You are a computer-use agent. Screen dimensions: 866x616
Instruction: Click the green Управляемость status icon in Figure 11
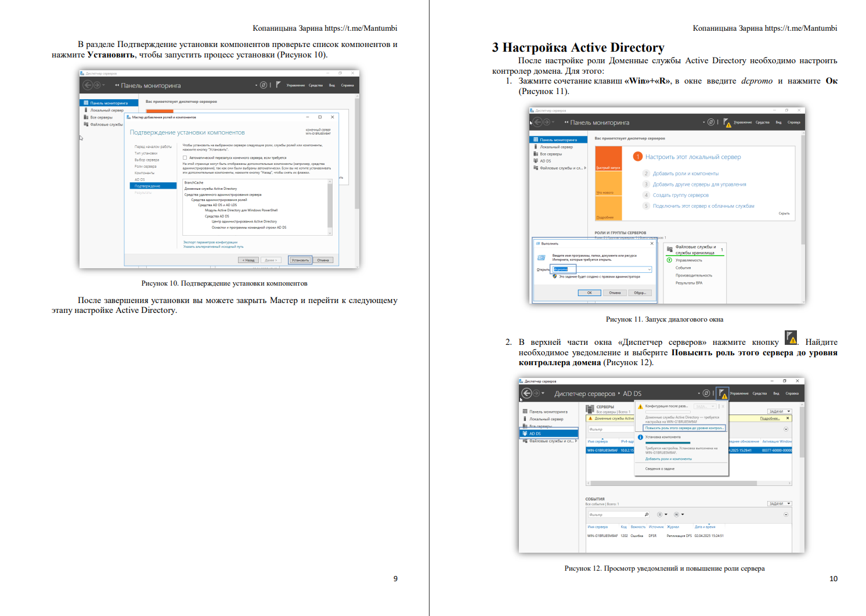click(x=670, y=260)
